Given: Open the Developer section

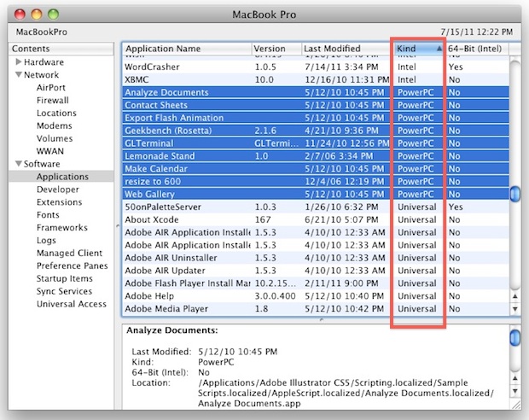Looking at the screenshot, I should (x=58, y=190).
